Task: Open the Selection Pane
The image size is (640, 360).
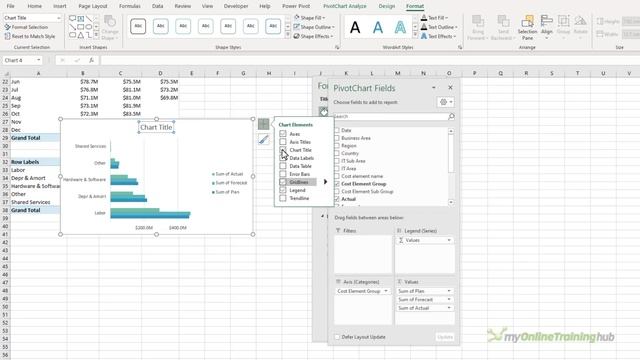Action: pos(527,28)
